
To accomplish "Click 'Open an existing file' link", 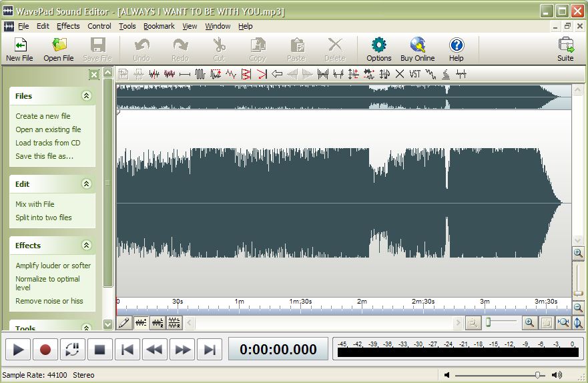I will (48, 129).
